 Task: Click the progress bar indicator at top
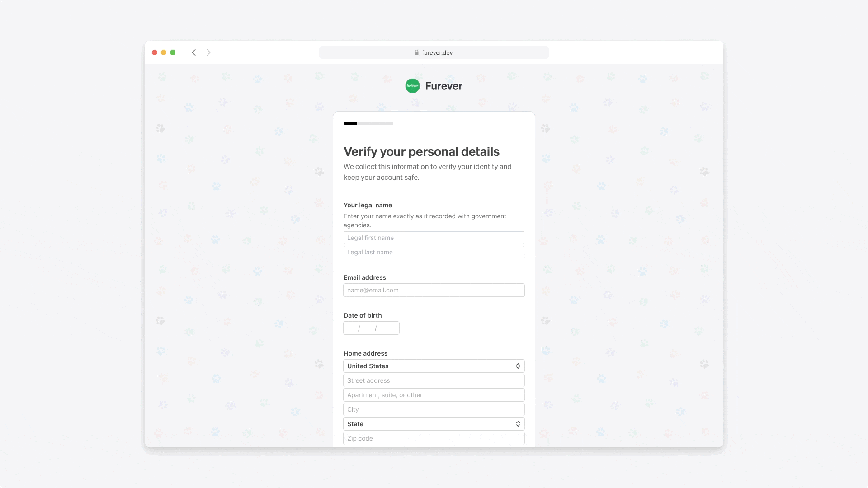click(x=350, y=123)
